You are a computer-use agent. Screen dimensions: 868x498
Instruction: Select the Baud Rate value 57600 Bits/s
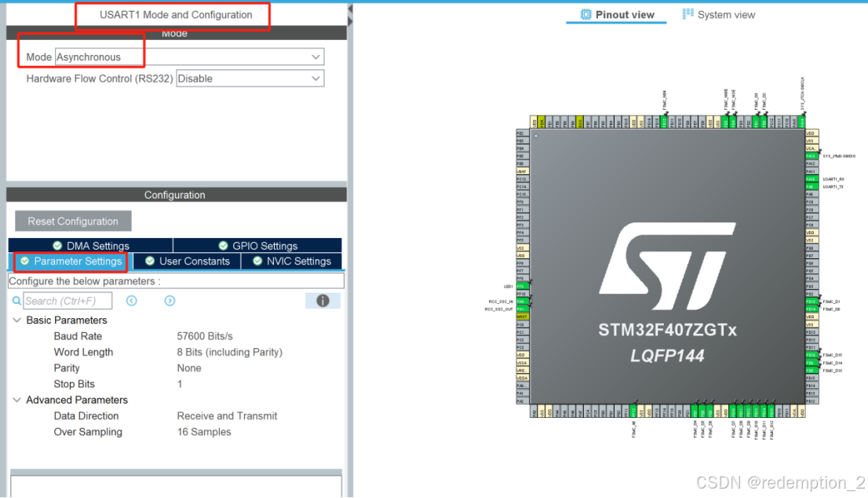click(x=205, y=336)
